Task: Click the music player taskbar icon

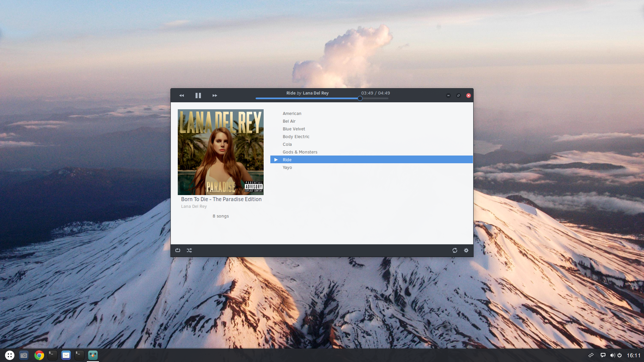Action: (x=93, y=355)
